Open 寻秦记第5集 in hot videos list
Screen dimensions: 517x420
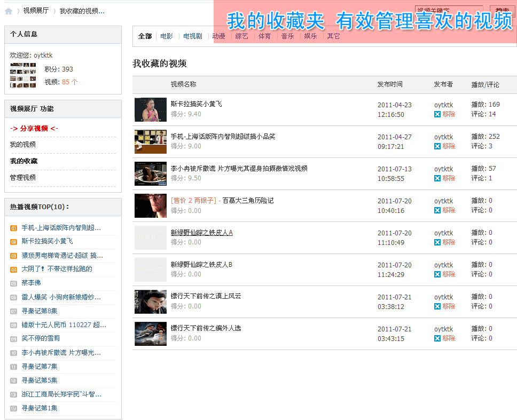[x=40, y=381]
